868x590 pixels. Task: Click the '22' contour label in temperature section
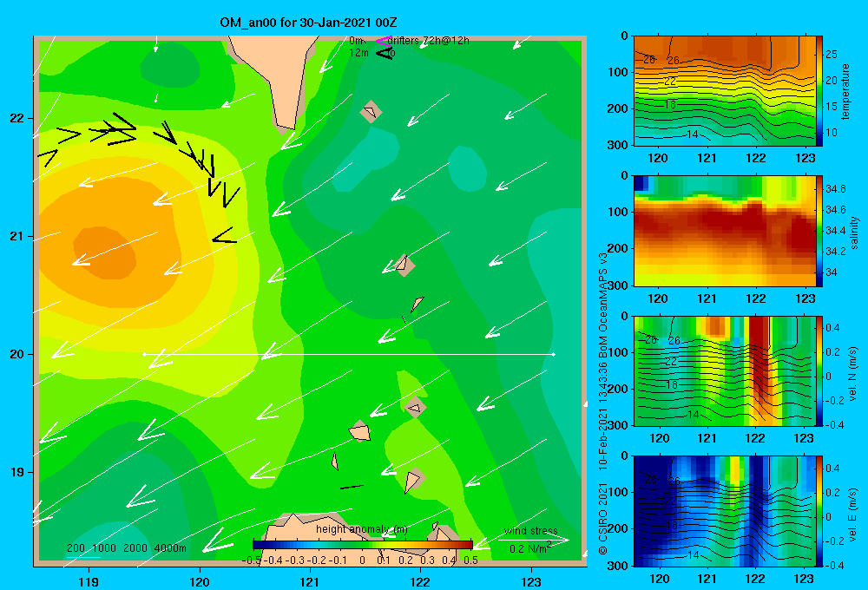pos(670,82)
